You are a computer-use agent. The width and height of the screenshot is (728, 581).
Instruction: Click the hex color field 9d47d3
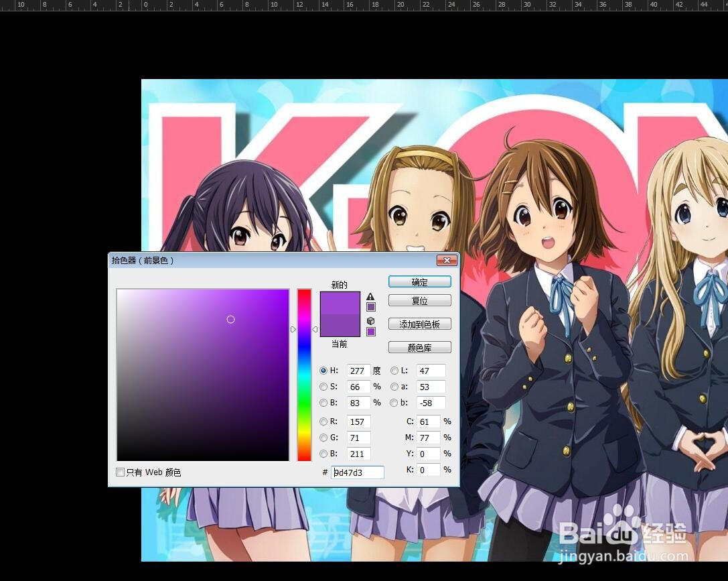pos(358,472)
